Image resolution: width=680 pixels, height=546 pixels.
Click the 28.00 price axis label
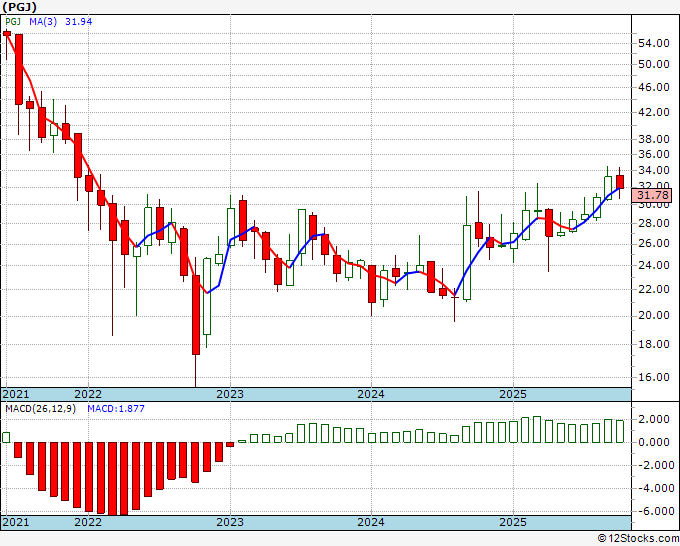click(x=654, y=223)
